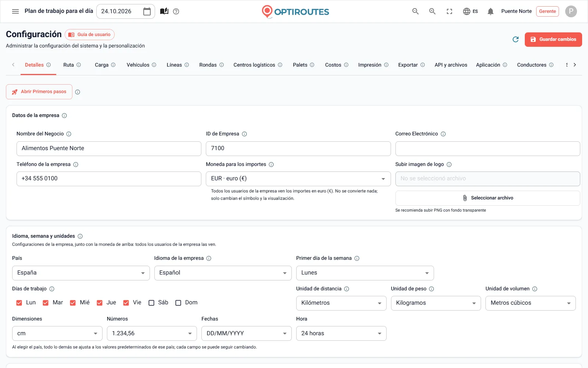Uncheck the Mié workday checkbox
The image size is (588, 368).
click(73, 303)
